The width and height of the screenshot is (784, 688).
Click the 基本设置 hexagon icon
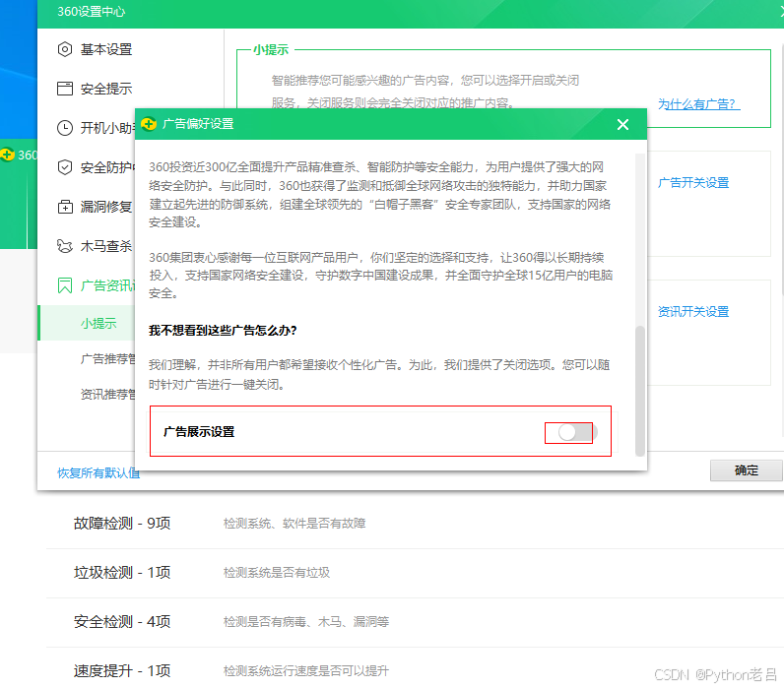click(x=64, y=49)
